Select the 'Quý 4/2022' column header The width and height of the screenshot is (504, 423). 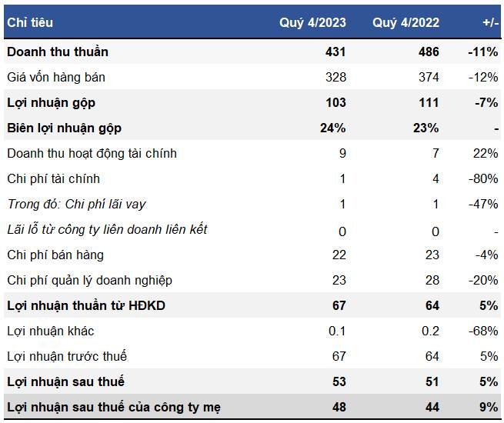point(406,23)
